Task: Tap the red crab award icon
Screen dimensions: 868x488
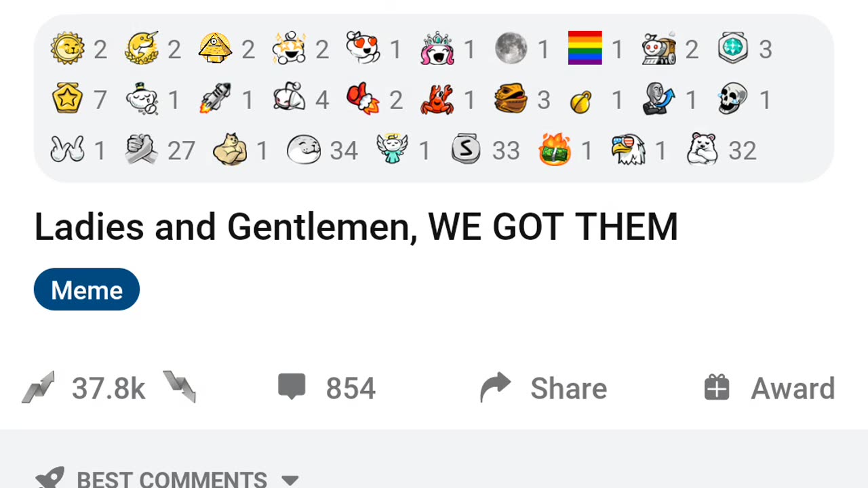Action: pos(437,99)
